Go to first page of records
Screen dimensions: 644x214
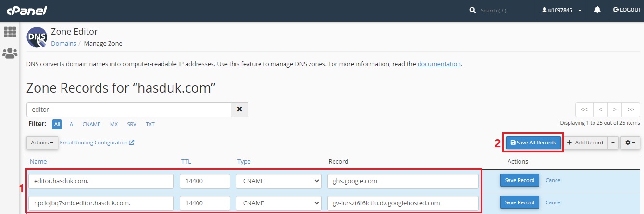(584, 109)
